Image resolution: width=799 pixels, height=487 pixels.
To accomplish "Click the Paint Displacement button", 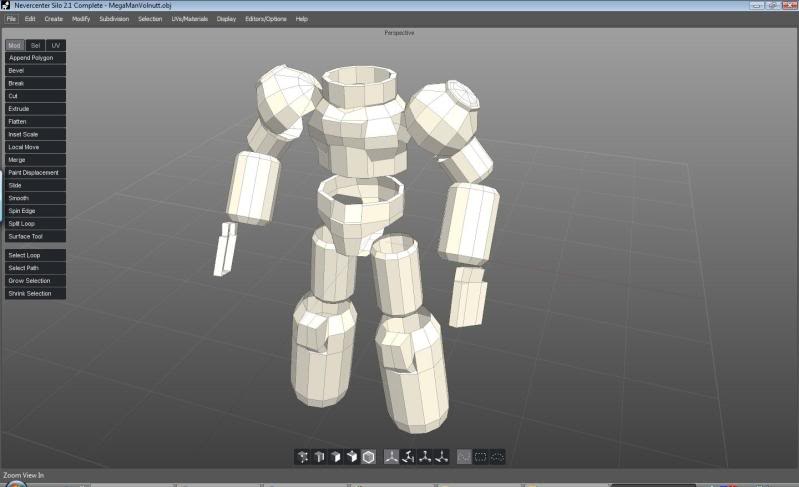I will pos(35,172).
